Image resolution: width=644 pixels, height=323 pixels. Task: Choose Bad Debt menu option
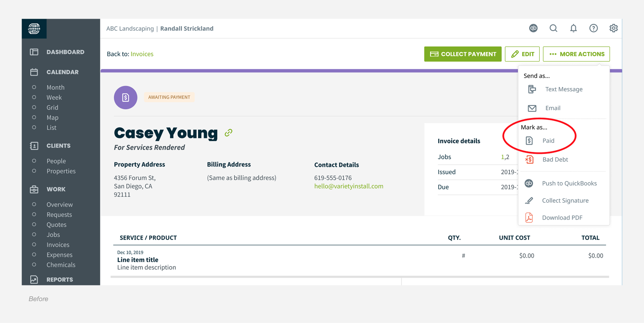[555, 159]
